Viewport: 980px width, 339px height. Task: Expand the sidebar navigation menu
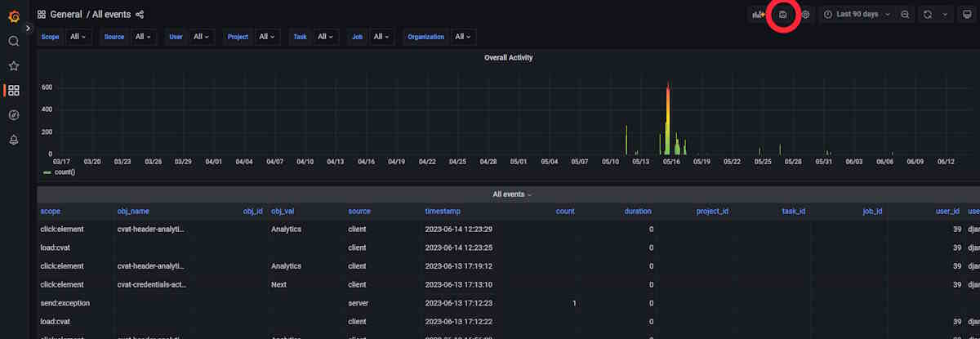[x=28, y=28]
